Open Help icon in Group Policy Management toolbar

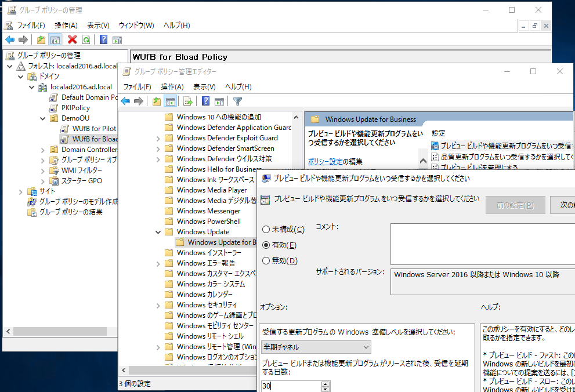pos(104,39)
